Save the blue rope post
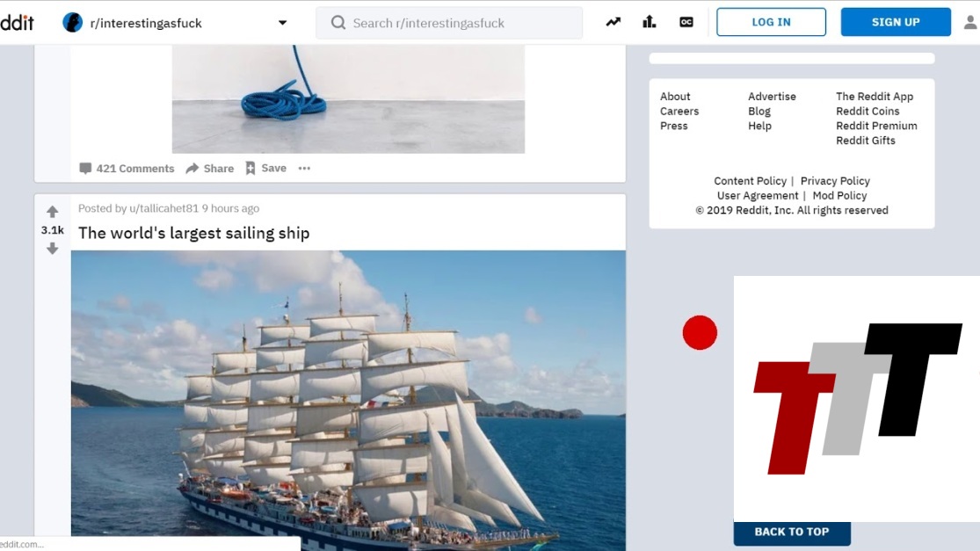 coord(265,169)
